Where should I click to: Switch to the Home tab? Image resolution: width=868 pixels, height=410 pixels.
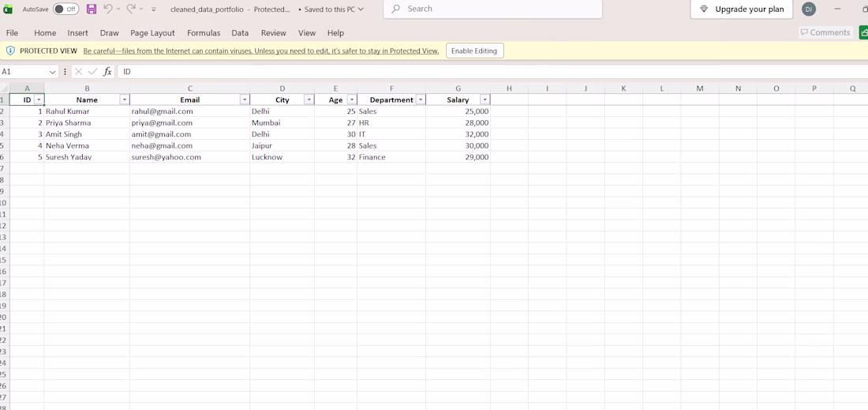45,33
